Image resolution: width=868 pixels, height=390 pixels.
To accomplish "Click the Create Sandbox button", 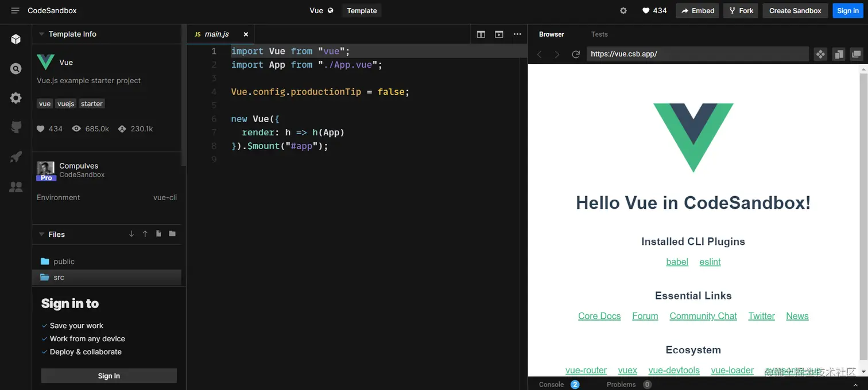I will coord(795,10).
